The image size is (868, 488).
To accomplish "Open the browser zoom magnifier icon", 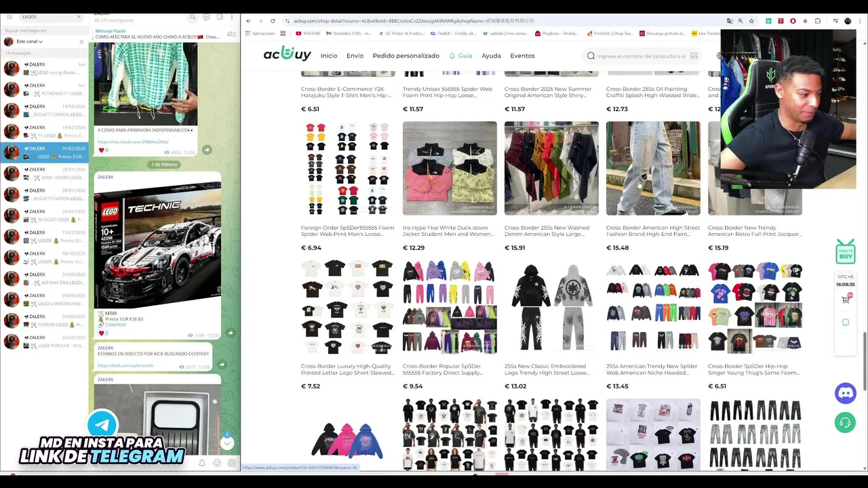I will coord(741,21).
